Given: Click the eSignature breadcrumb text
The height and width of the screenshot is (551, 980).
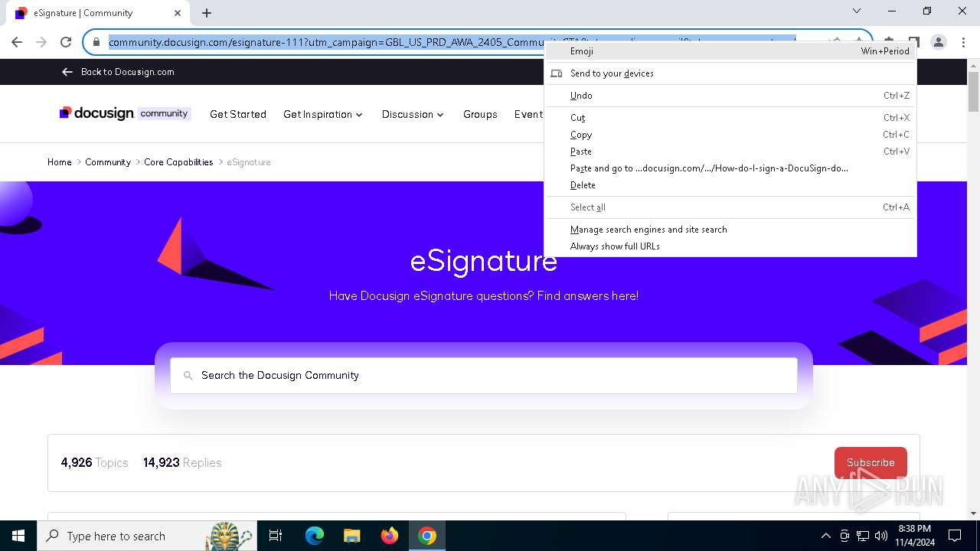Looking at the screenshot, I should click(249, 162).
